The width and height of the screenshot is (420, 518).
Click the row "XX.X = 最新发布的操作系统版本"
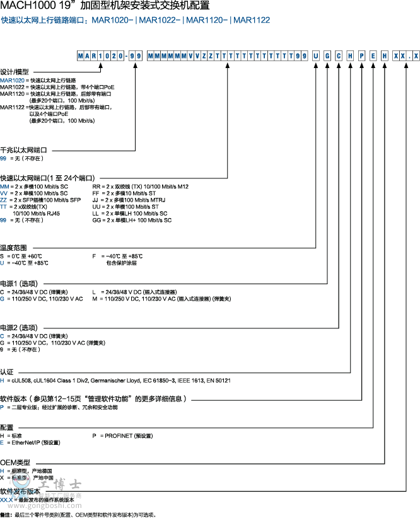pos(37,500)
